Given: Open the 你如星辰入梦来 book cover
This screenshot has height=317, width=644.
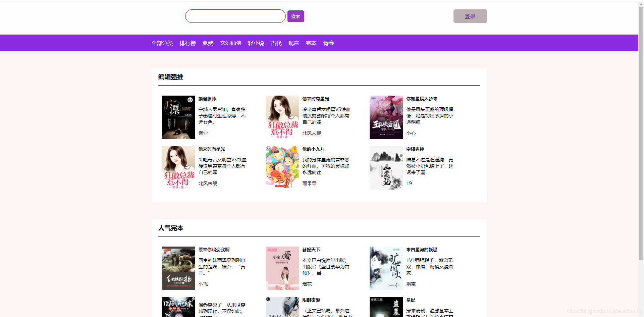Looking at the screenshot, I should (x=386, y=117).
